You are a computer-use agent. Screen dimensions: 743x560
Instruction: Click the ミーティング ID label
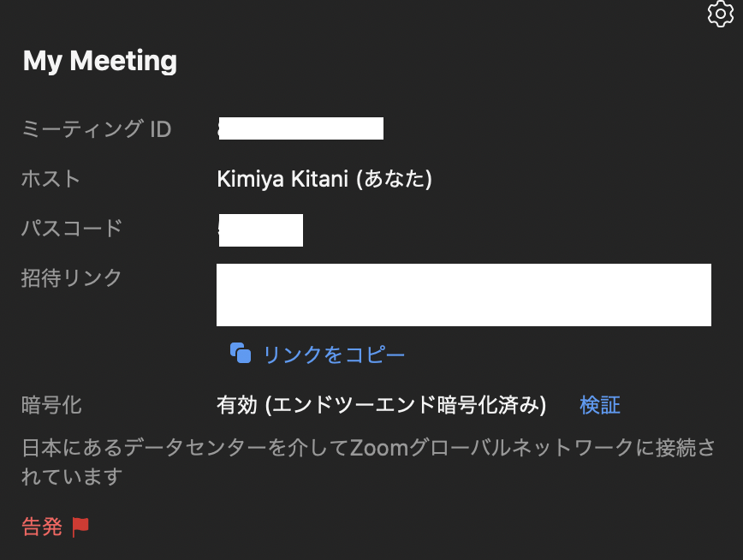[96, 129]
